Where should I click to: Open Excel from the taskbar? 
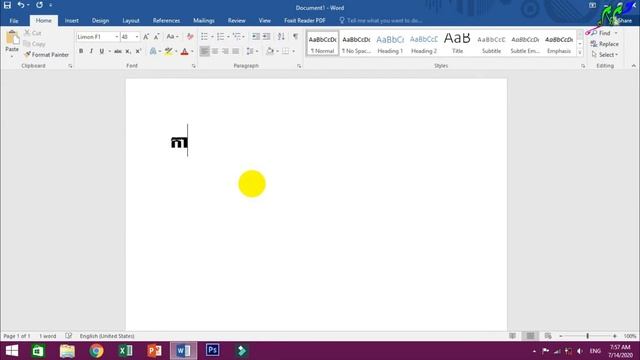point(125,351)
